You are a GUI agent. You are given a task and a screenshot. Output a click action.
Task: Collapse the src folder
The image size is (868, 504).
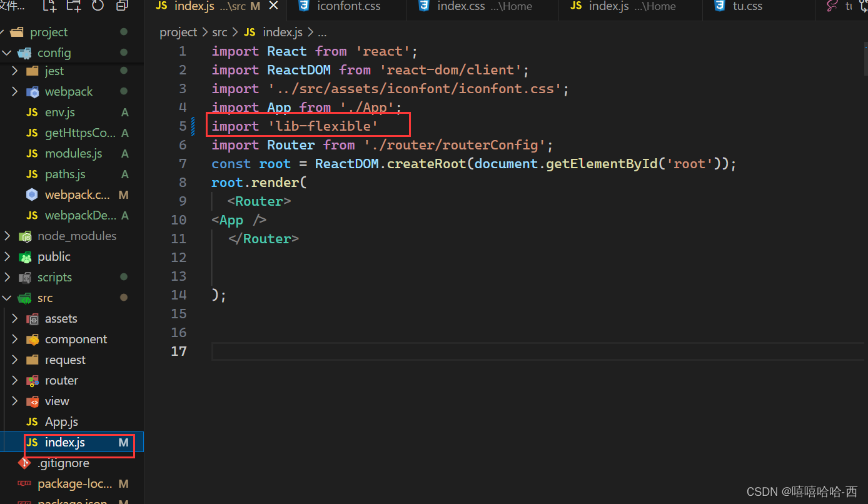click(8, 298)
